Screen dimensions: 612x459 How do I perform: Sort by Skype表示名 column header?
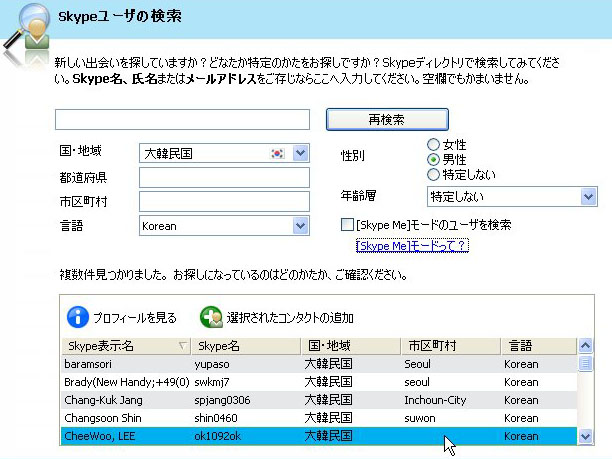pyautogui.click(x=126, y=346)
